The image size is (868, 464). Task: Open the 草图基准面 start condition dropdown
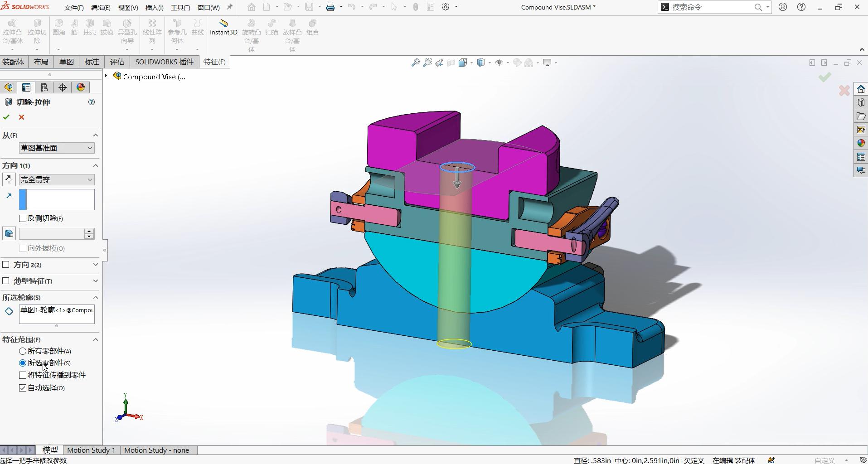tap(57, 148)
